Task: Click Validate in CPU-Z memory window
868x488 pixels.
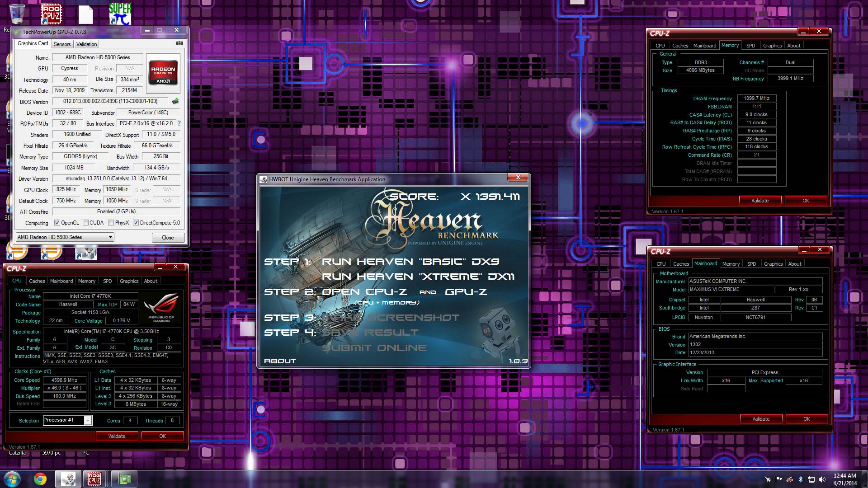Action: pyautogui.click(x=760, y=201)
